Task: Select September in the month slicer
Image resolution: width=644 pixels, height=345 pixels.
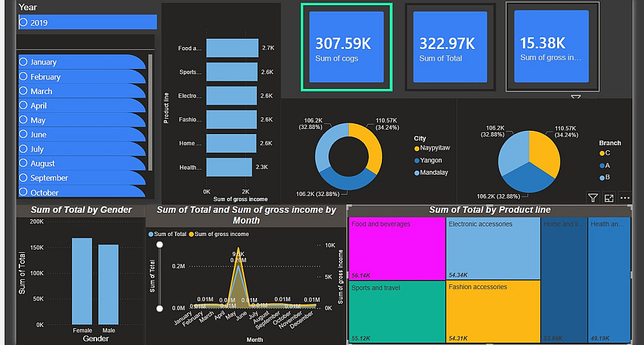Action: 82,177
